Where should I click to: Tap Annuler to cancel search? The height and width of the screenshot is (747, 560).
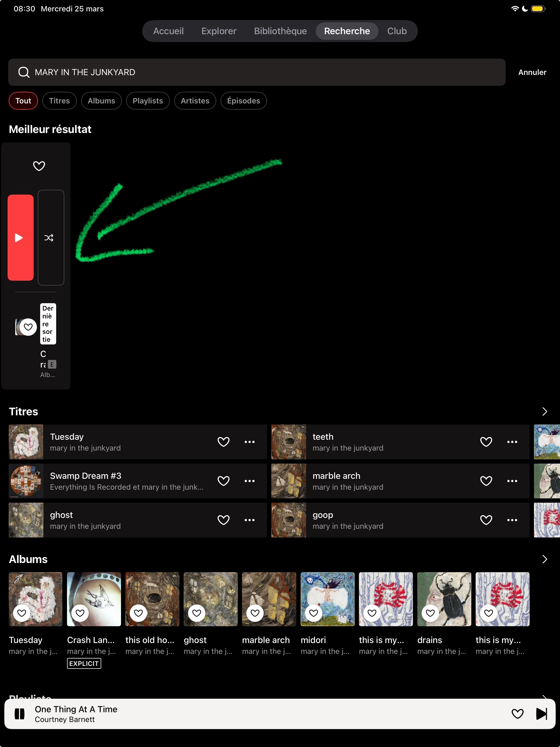[x=532, y=72]
